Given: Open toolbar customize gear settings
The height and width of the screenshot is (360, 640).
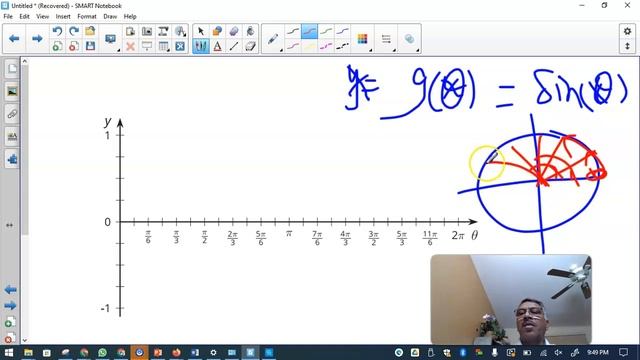Looking at the screenshot, I should pos(627,31).
